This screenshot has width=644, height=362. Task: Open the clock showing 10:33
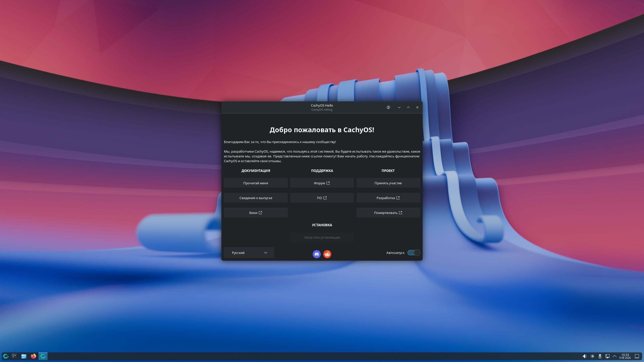click(x=625, y=356)
